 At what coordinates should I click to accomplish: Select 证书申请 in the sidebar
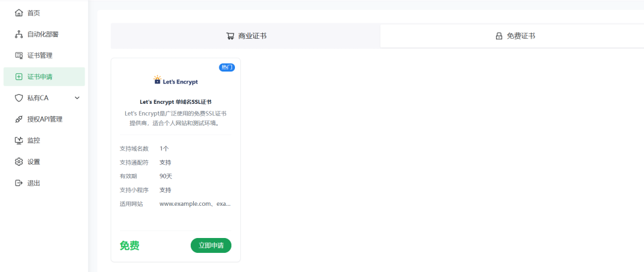click(44, 77)
